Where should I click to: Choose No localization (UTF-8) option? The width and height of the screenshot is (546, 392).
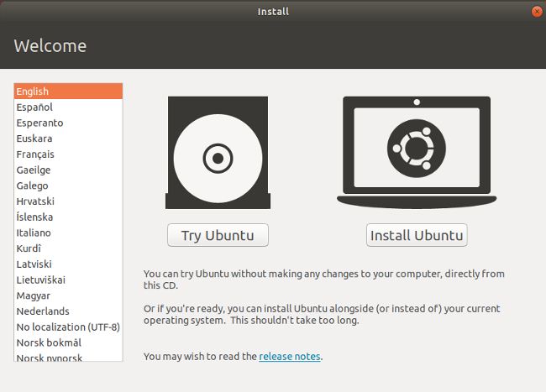tap(68, 327)
